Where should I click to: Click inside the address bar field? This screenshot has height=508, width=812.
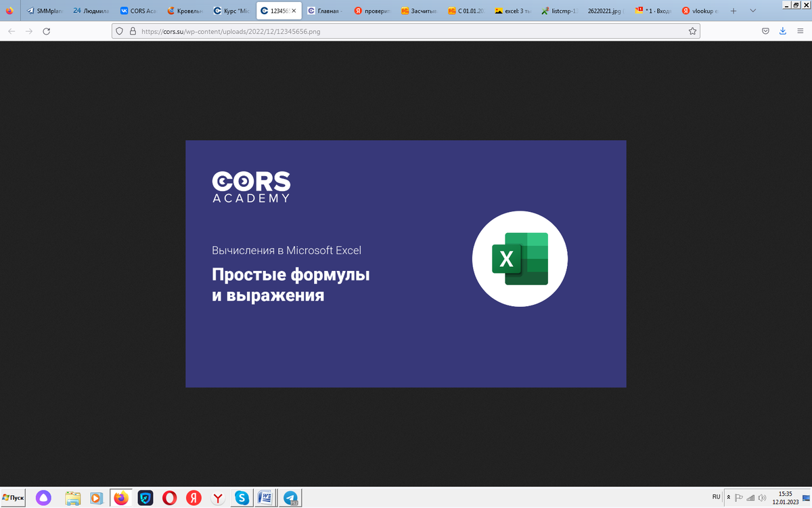[338, 31]
